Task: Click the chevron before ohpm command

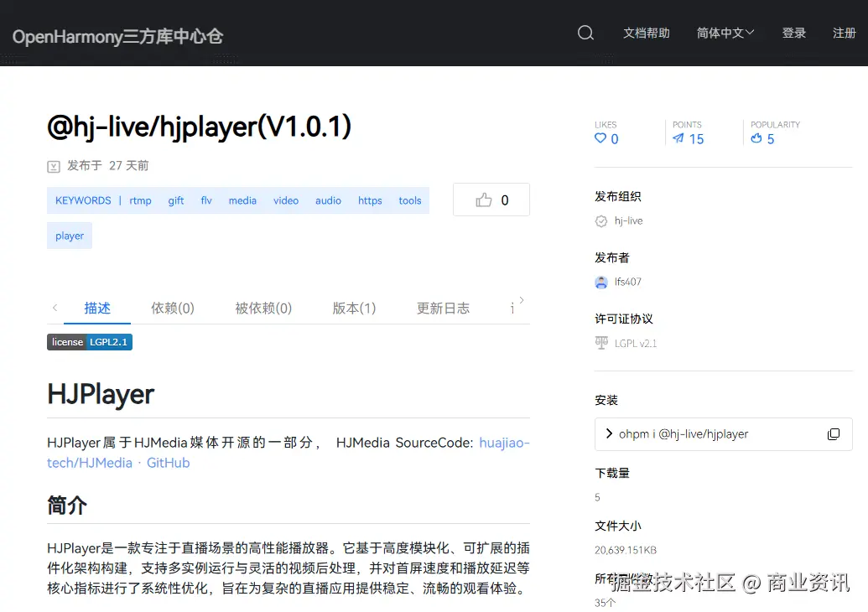Action: (609, 433)
